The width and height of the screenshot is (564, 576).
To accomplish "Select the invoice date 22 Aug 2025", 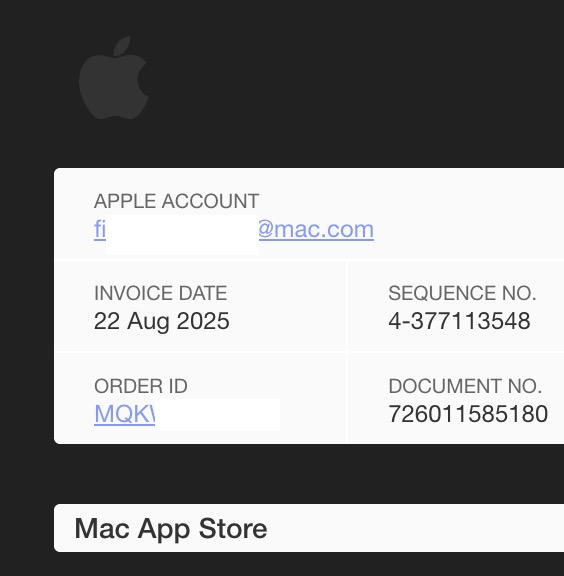I will coord(162,321).
